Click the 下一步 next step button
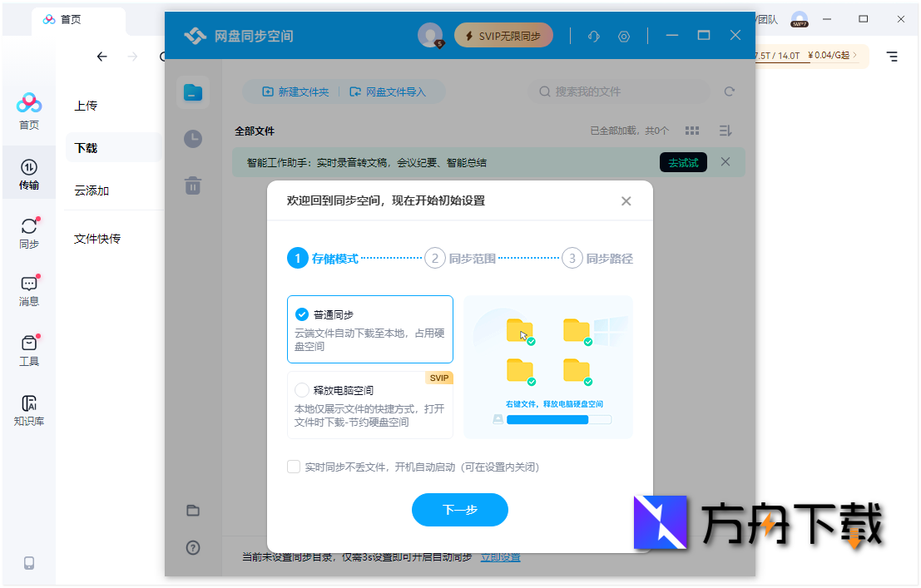Image resolution: width=921 pixels, height=588 pixels. pos(459,510)
